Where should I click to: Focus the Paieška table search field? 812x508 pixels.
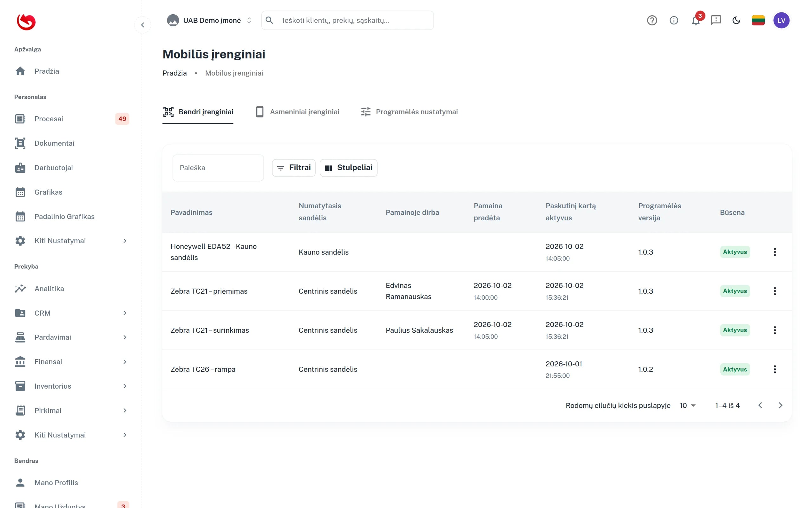pos(218,168)
